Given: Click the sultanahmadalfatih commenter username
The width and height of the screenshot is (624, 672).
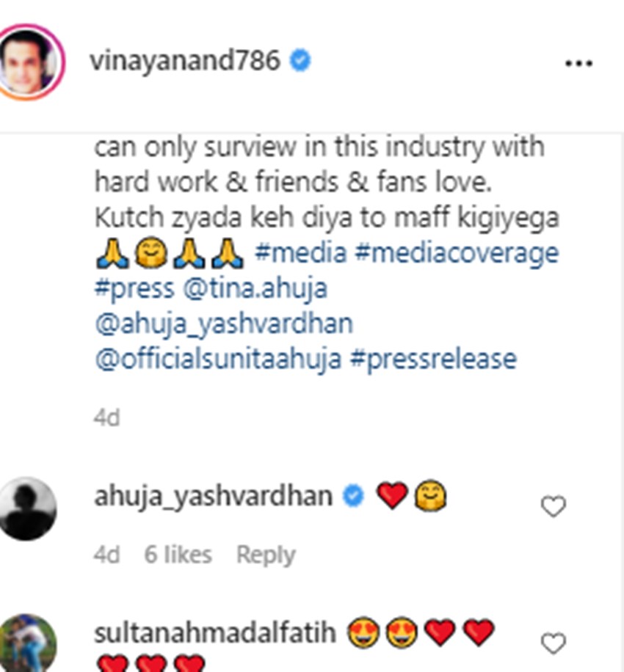Looking at the screenshot, I should (x=215, y=633).
